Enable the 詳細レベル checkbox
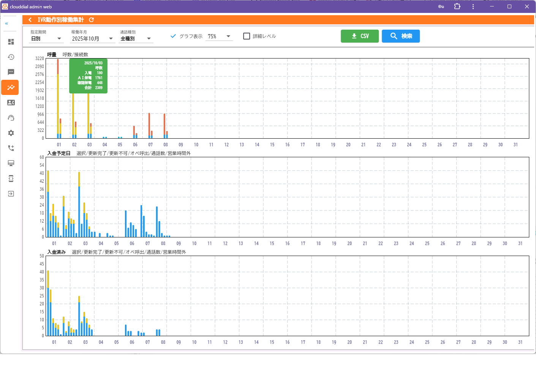This screenshot has width=536, height=392. pos(247,36)
